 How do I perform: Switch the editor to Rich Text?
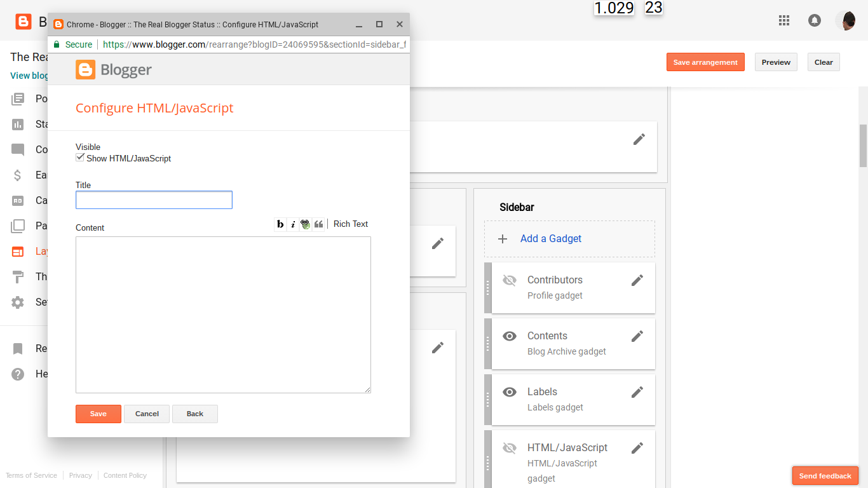[x=350, y=224]
